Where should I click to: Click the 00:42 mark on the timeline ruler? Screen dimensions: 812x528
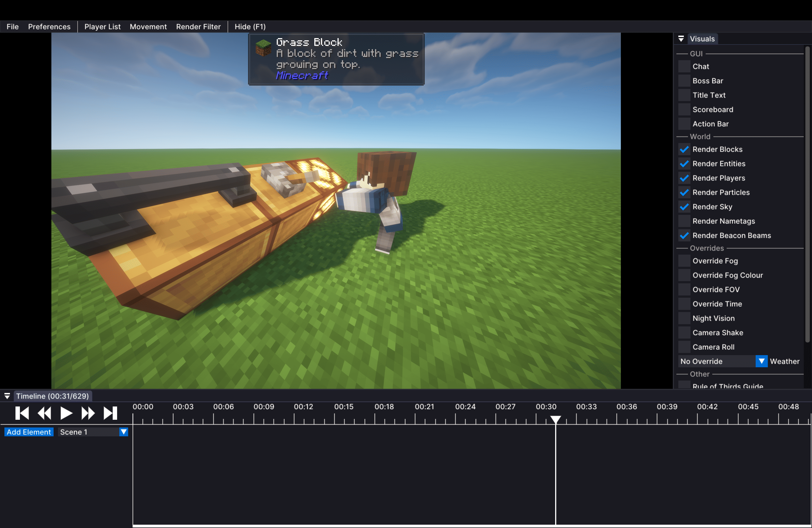[x=707, y=406]
